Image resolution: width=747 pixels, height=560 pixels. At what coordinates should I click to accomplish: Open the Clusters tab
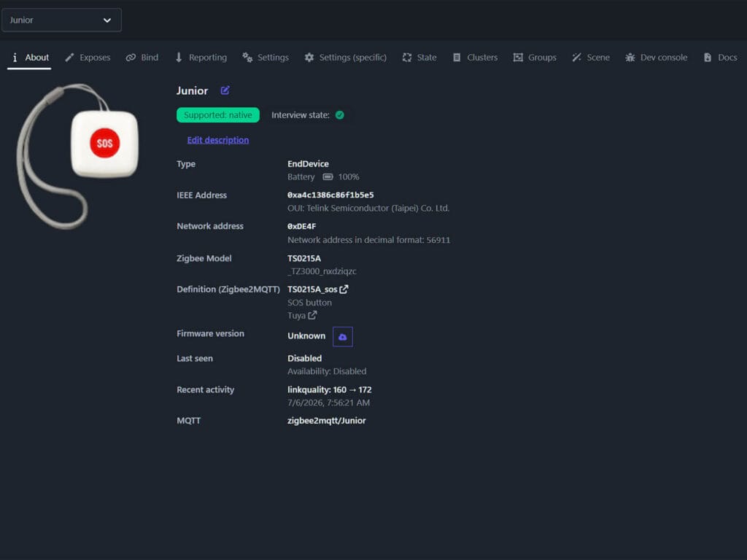coord(475,58)
